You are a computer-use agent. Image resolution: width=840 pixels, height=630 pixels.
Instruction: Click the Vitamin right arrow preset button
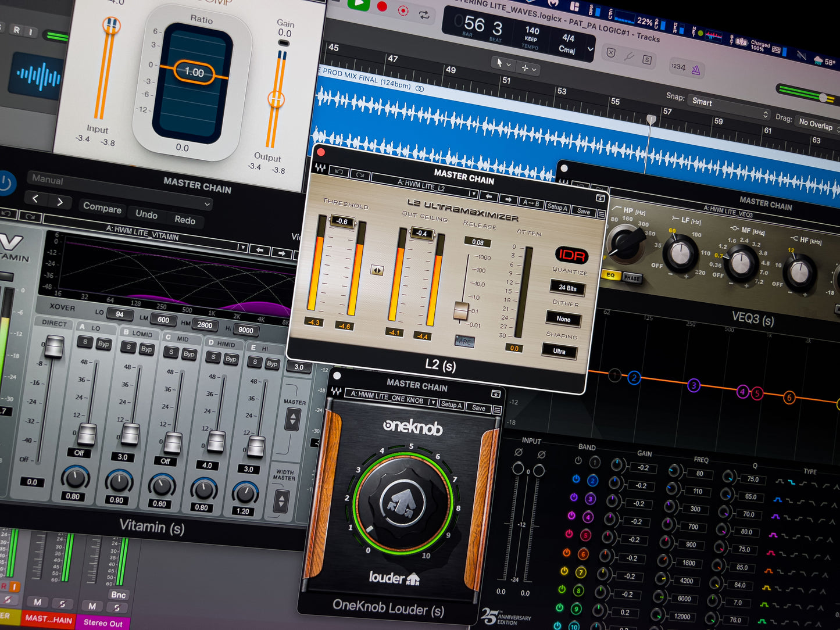282,253
